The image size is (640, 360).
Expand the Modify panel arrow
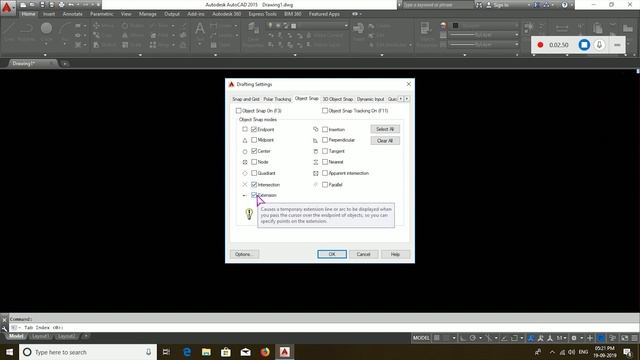click(x=140, y=54)
